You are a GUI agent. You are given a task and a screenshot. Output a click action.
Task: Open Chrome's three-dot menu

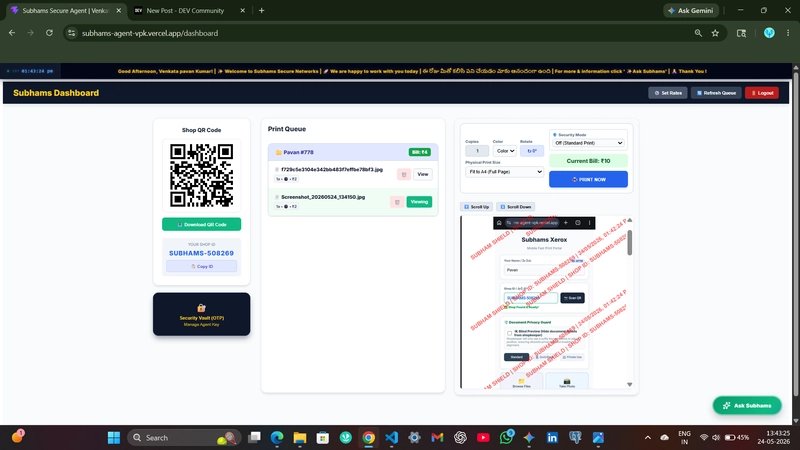(788, 33)
